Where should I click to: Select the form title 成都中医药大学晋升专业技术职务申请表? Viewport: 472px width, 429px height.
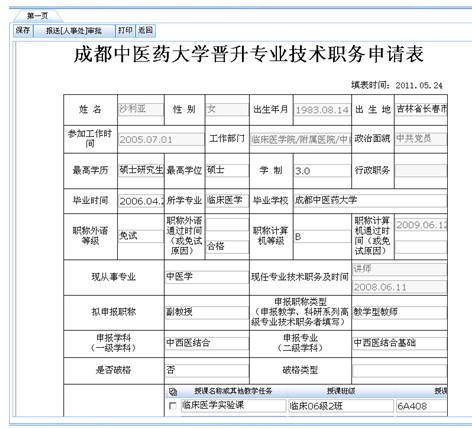tap(249, 54)
